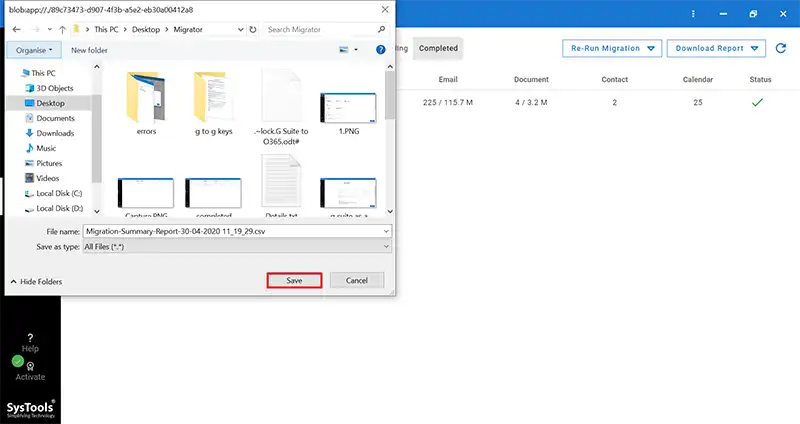The width and height of the screenshot is (800, 424).
Task: Click the search magnifier icon
Action: (381, 30)
